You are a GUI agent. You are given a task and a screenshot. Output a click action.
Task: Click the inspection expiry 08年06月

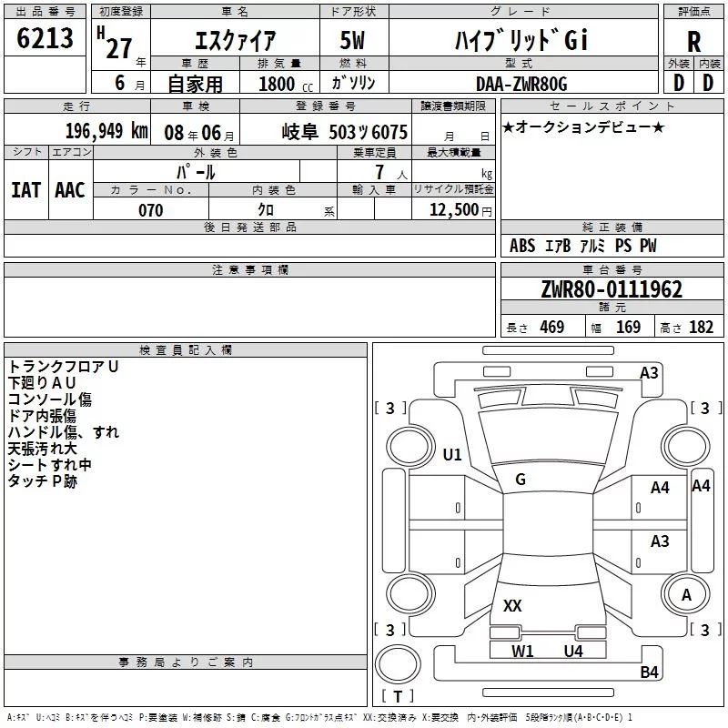click(198, 133)
